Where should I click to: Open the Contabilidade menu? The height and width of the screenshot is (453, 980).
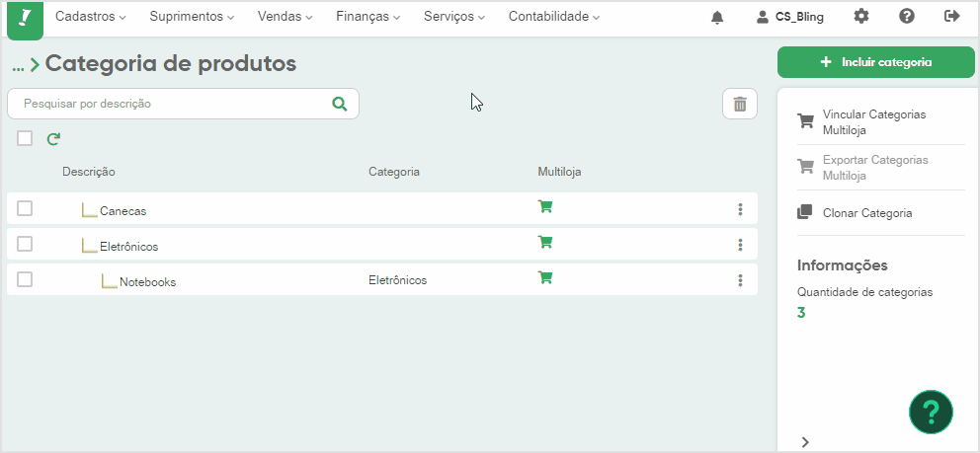[x=554, y=17]
